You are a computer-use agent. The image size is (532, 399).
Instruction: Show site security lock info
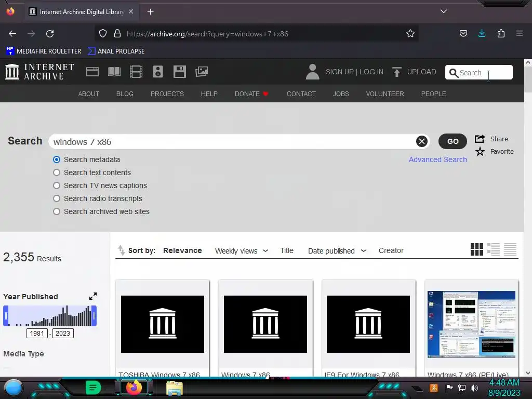click(117, 34)
